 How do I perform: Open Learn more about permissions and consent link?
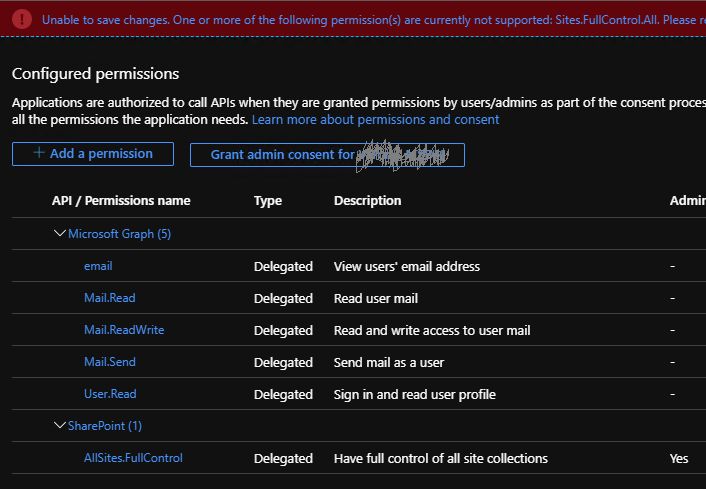376,120
